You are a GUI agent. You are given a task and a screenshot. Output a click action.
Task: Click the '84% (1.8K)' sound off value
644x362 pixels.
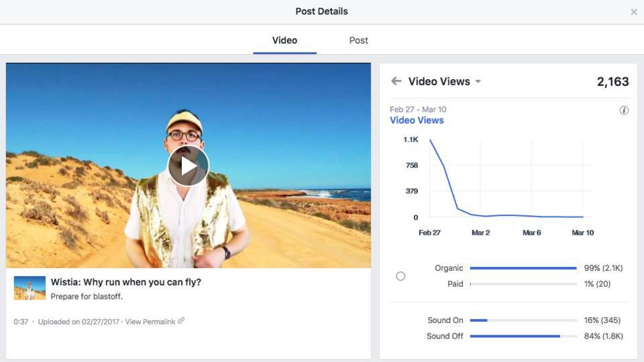603,336
